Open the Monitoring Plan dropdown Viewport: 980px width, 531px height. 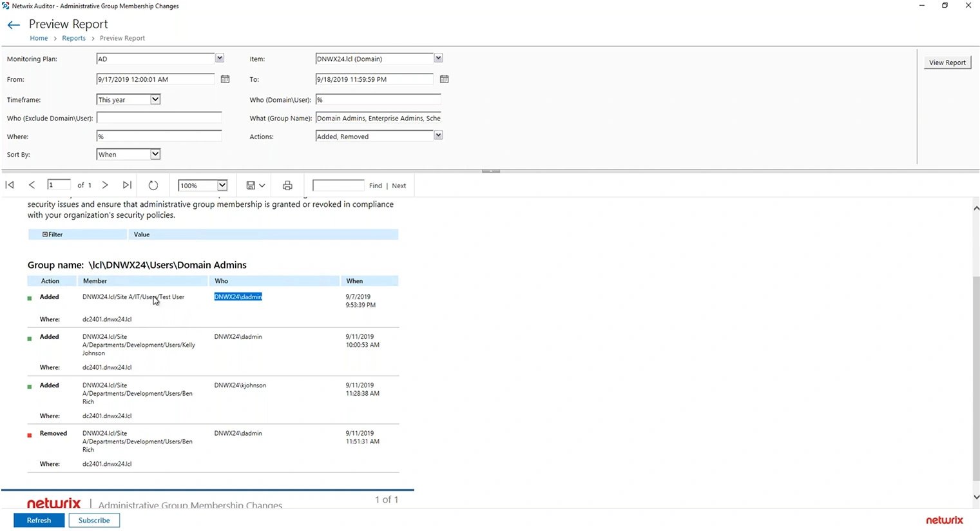[219, 58]
